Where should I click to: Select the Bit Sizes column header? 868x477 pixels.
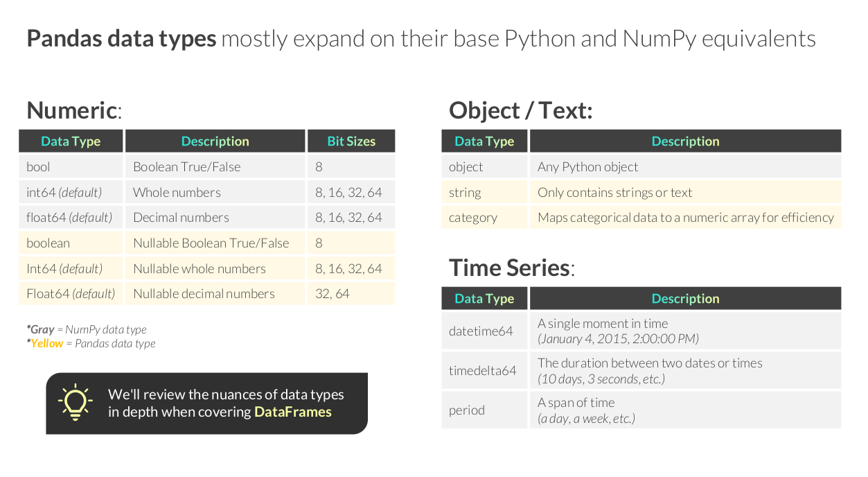coord(351,141)
